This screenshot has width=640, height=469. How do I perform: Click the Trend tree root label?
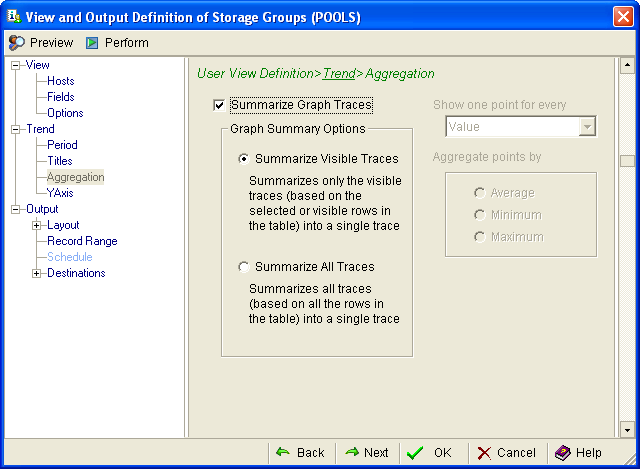click(40, 129)
